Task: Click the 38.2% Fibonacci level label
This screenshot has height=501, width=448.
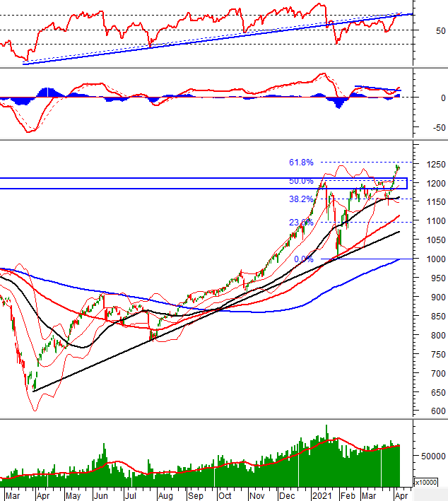Action: (301, 199)
